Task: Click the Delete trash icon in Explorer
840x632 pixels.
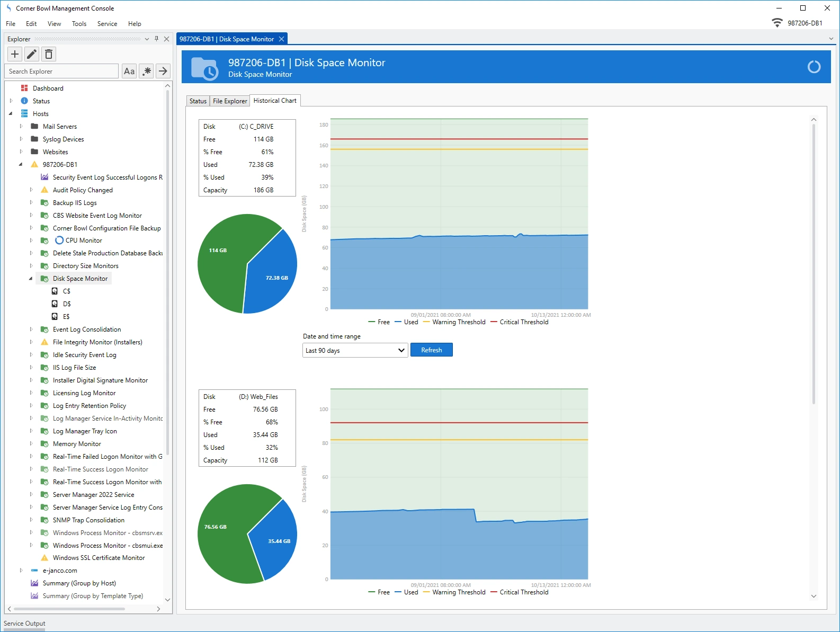Action: point(49,54)
